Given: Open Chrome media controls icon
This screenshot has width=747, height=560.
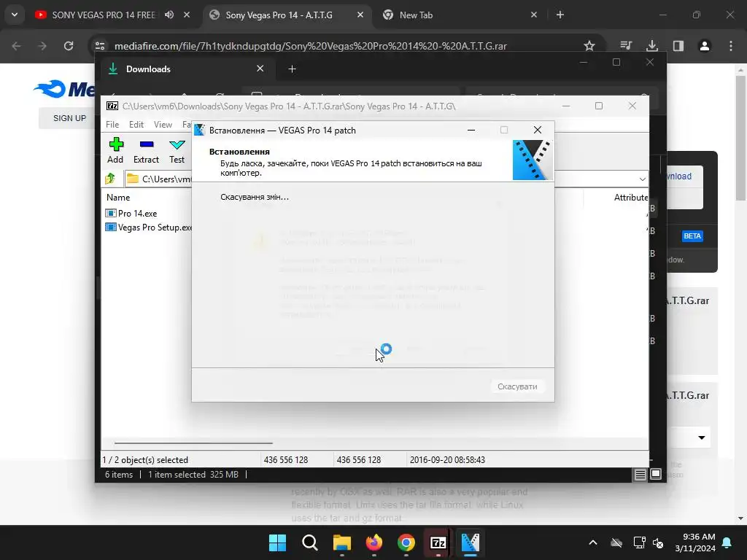Looking at the screenshot, I should (x=626, y=46).
